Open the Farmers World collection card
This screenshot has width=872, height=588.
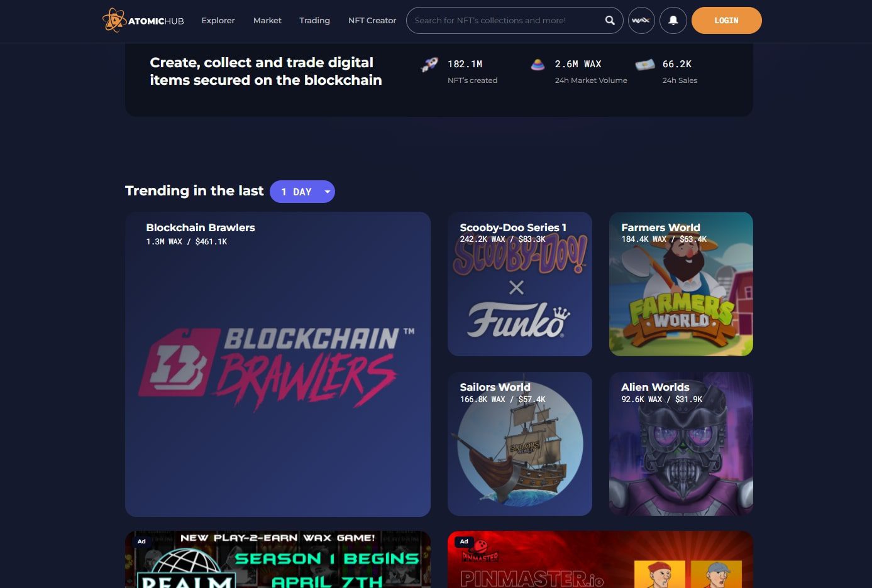[681, 284]
